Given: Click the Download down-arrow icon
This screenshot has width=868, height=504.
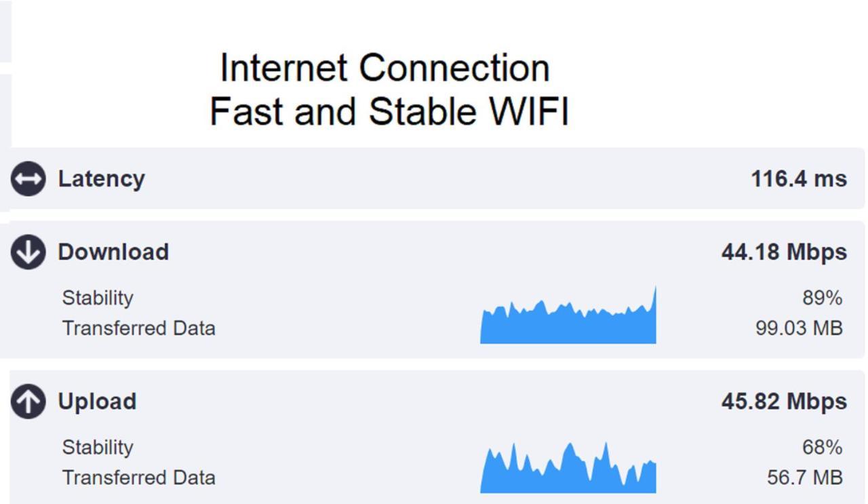Looking at the screenshot, I should coord(28,252).
